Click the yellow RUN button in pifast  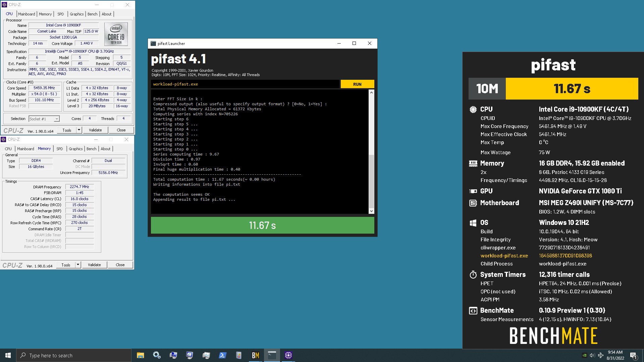pos(357,84)
